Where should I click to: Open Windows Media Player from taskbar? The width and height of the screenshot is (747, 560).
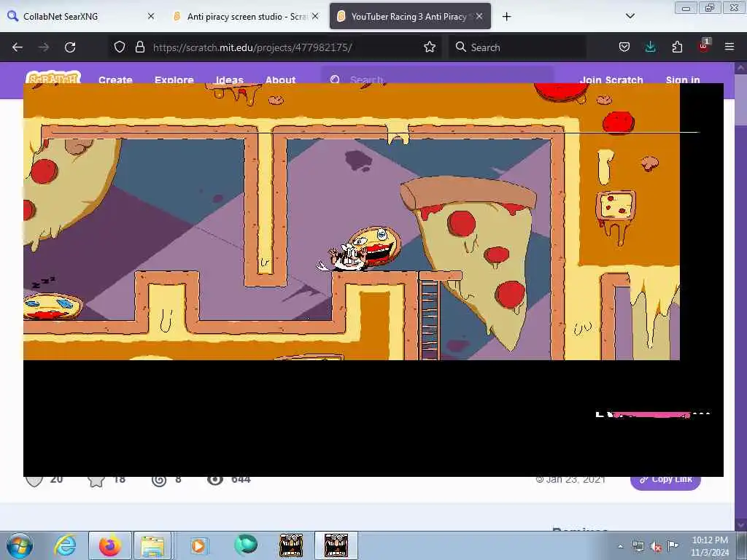[x=198, y=545]
